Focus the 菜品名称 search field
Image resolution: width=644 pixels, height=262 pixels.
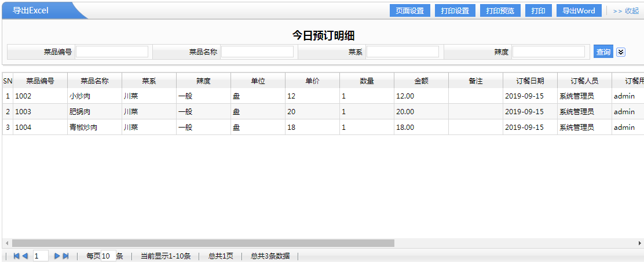[257, 52]
